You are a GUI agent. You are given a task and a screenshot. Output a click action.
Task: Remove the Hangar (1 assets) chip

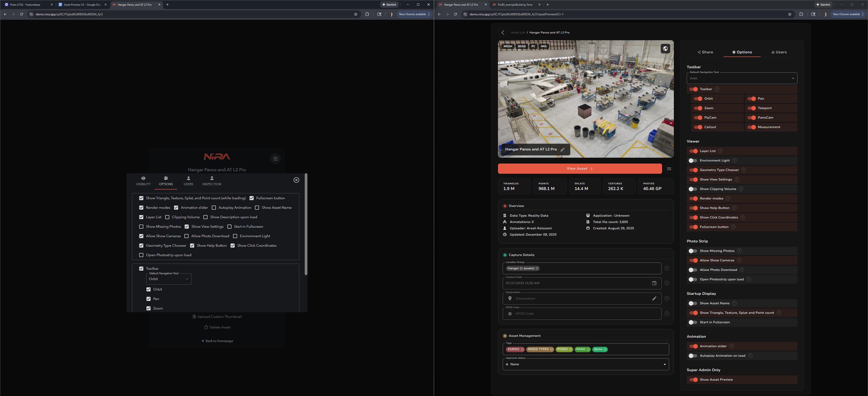click(537, 268)
